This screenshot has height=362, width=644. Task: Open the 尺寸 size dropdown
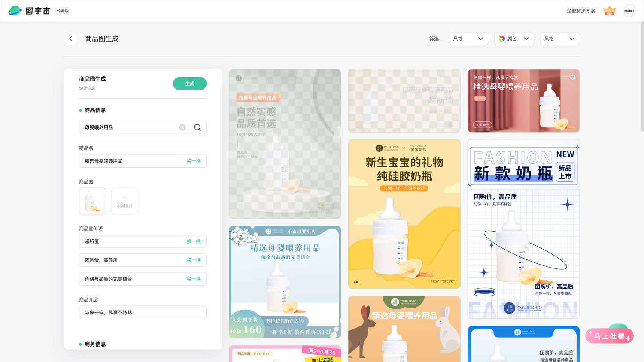468,39
